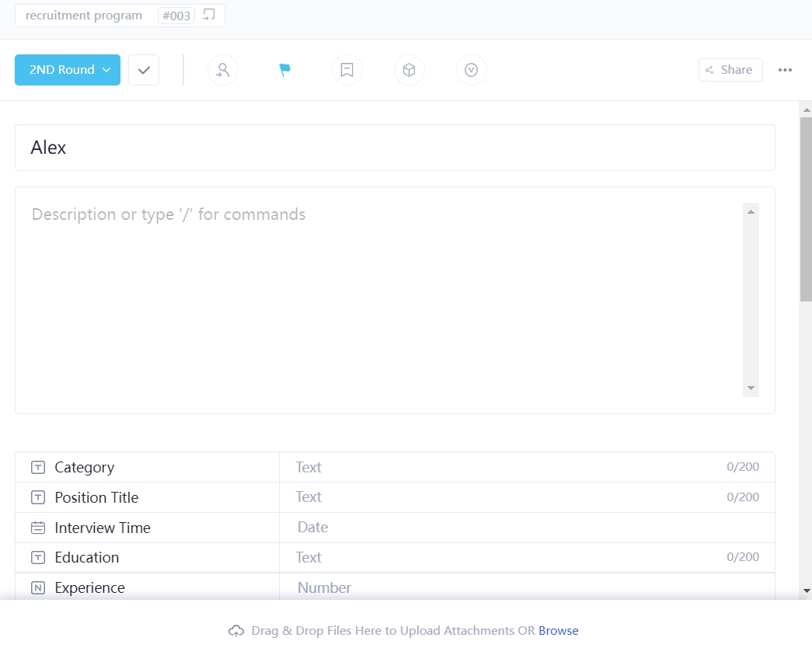This screenshot has height=655, width=812.
Task: Click the Alex task title field
Action: click(x=395, y=148)
